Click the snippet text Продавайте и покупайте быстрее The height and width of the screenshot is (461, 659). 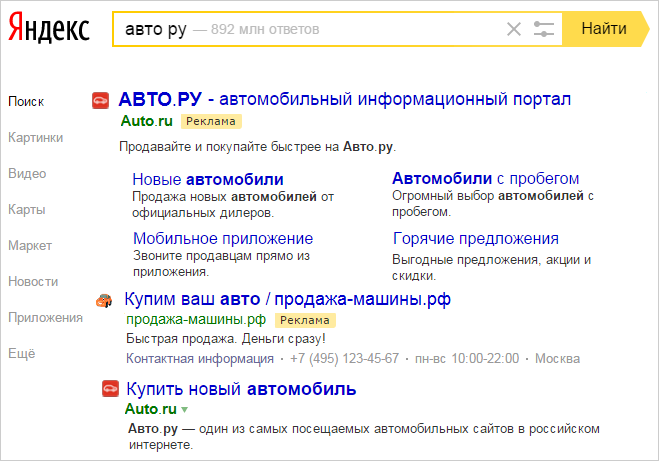258,147
